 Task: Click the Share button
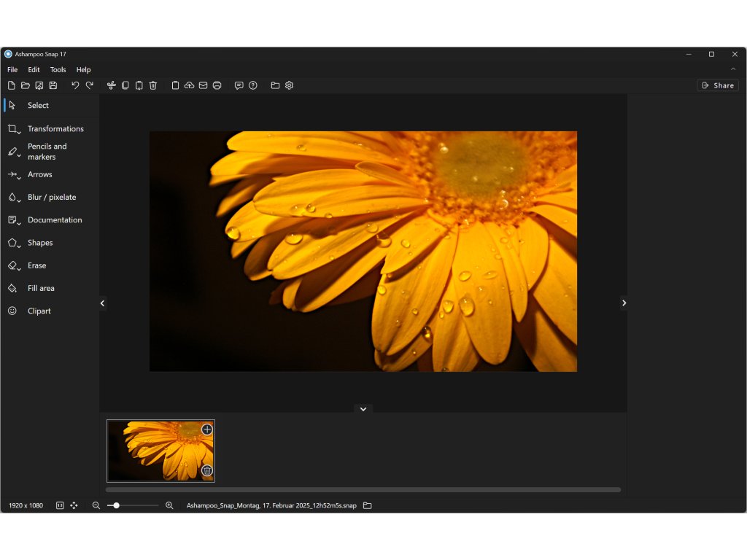click(718, 85)
